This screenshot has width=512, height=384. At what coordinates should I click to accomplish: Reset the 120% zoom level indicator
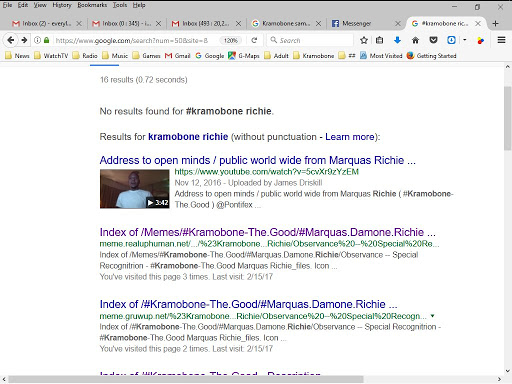[x=230, y=41]
